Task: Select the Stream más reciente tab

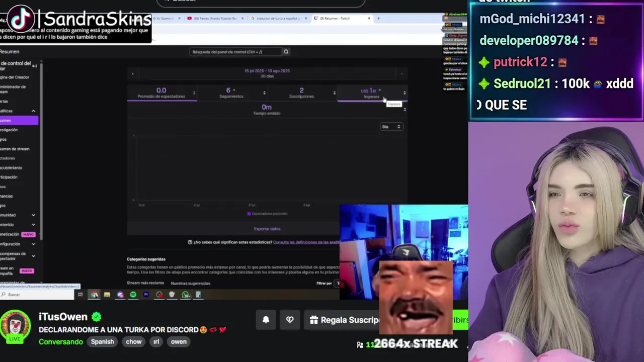Action: pyautogui.click(x=145, y=283)
